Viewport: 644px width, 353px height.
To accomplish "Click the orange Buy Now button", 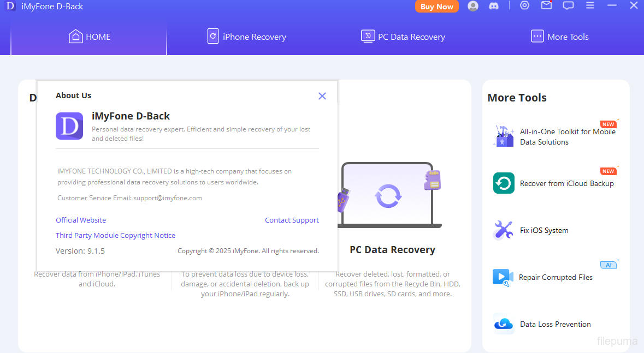I will click(436, 7).
